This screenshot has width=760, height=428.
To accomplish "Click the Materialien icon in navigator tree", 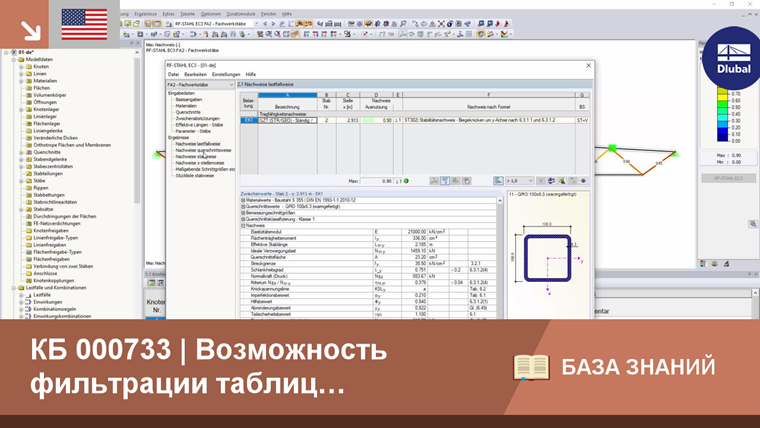I will [x=29, y=81].
